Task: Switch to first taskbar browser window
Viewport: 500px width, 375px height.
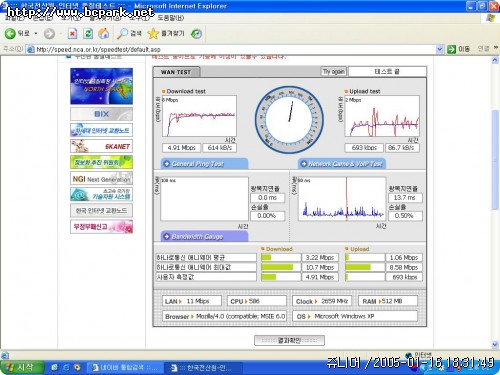Action: 124,368
